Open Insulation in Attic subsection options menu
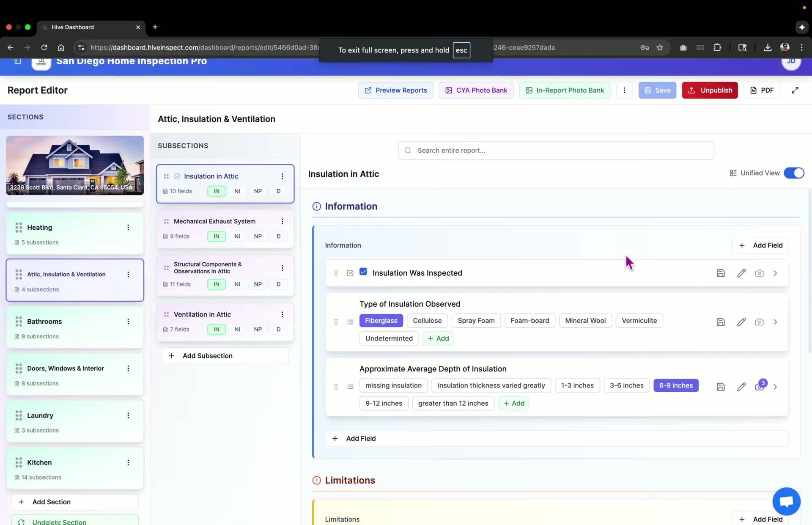 [282, 176]
